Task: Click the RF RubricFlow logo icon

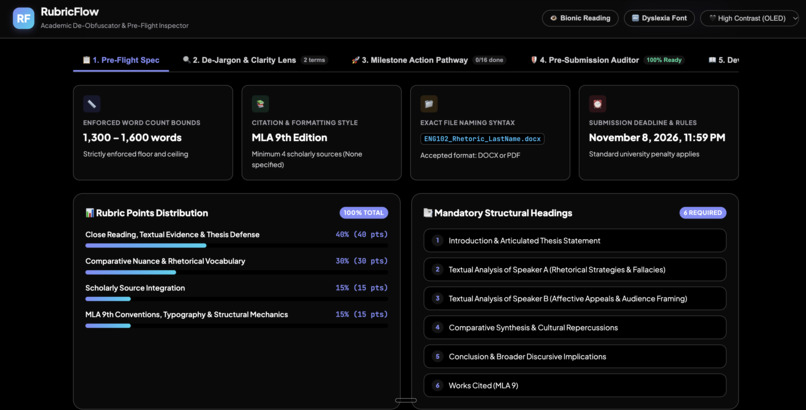Action: [23, 18]
